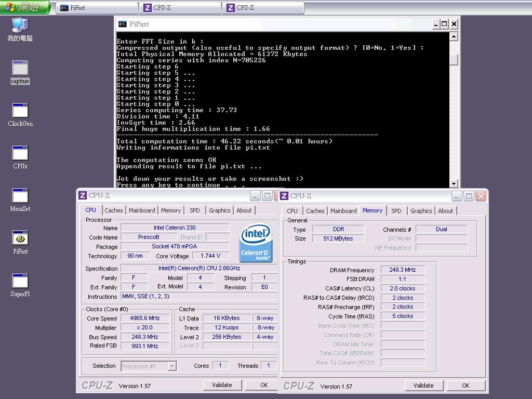This screenshot has width=532, height=399.
Task: Click the Core Speed 4965.6 MHz value
Action: click(145, 318)
